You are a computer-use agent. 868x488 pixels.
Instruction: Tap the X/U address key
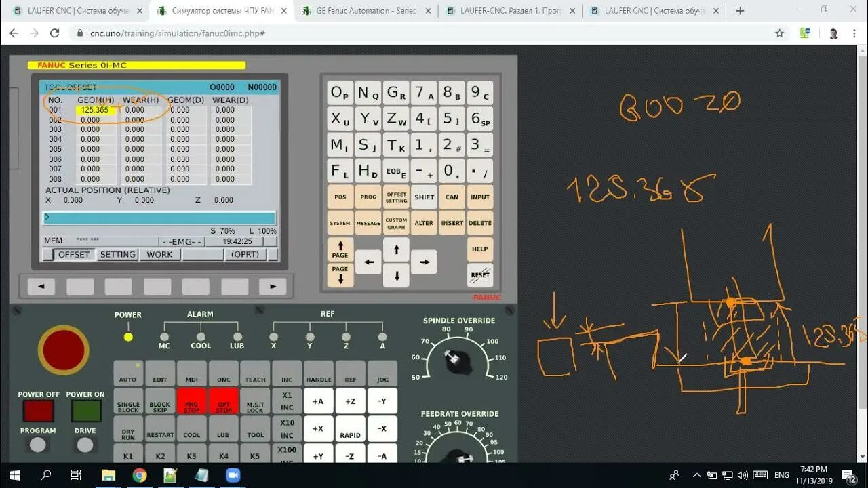[340, 119]
